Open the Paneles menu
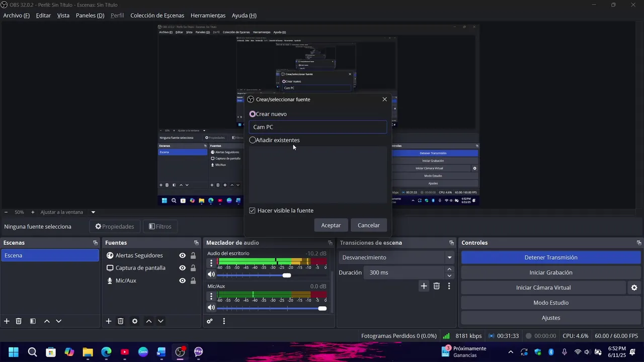This screenshot has height=362, width=644. pos(90,16)
